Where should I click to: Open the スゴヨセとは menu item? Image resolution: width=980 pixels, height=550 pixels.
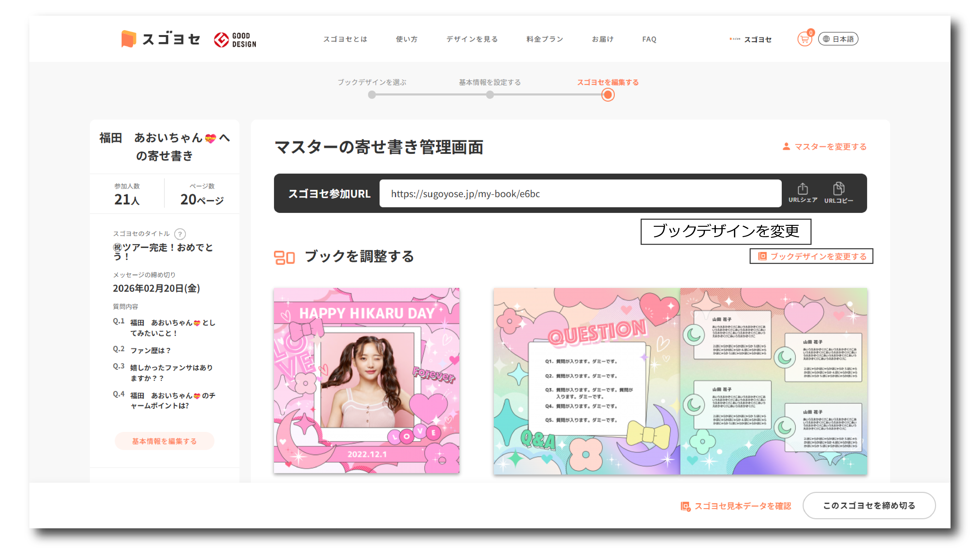[x=345, y=39]
